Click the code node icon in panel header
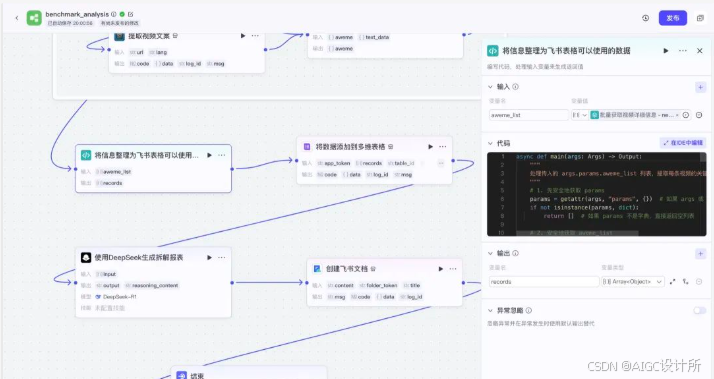 [493, 51]
